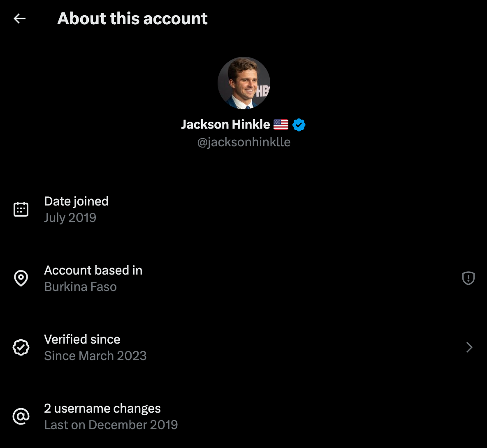Viewport: 487px width, 448px height.
Task: Click the back arrow icon
Action: point(20,18)
